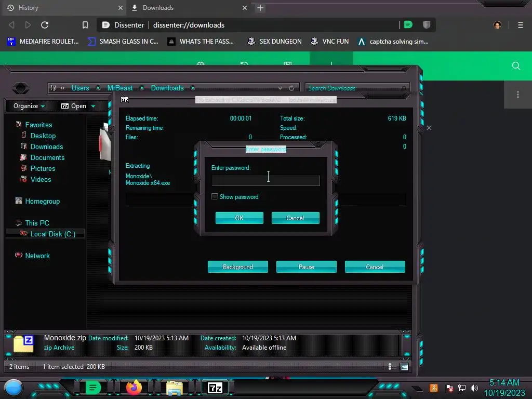Open the VNC FUN bookmark
Viewport: 532px width, 399px height.
(x=330, y=42)
